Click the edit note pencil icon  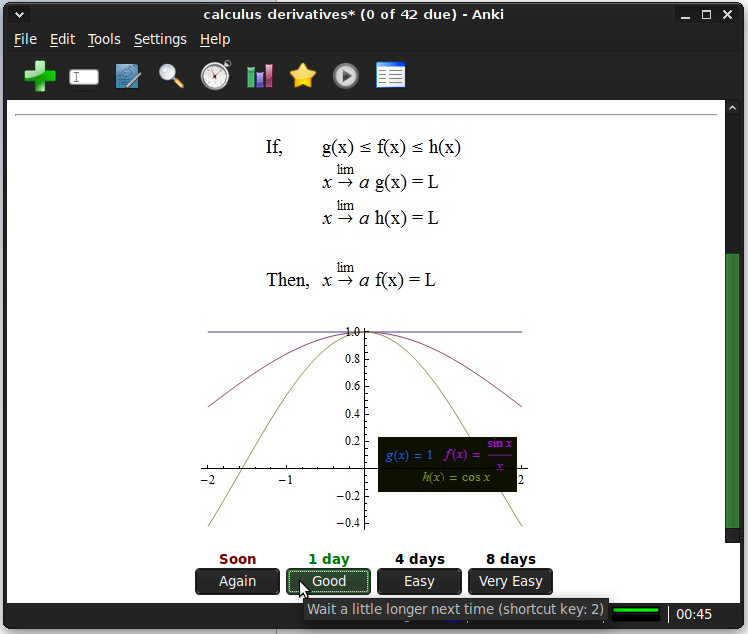click(127, 76)
